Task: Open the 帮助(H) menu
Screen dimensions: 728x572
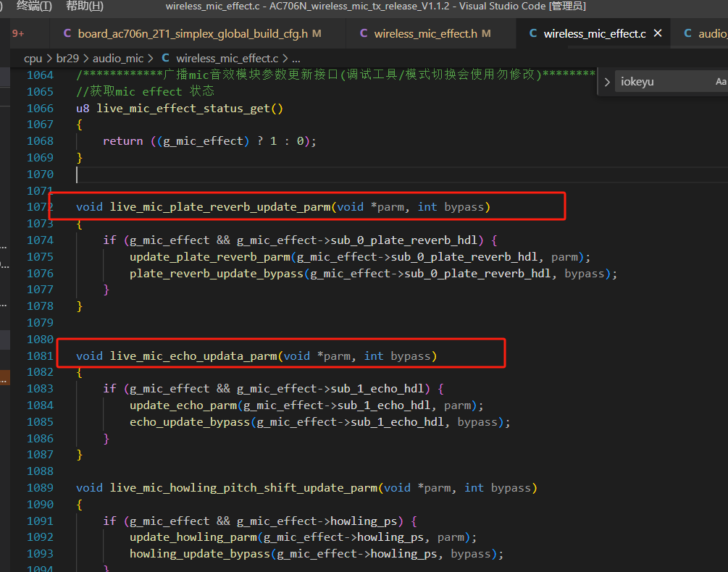Action: (85, 6)
